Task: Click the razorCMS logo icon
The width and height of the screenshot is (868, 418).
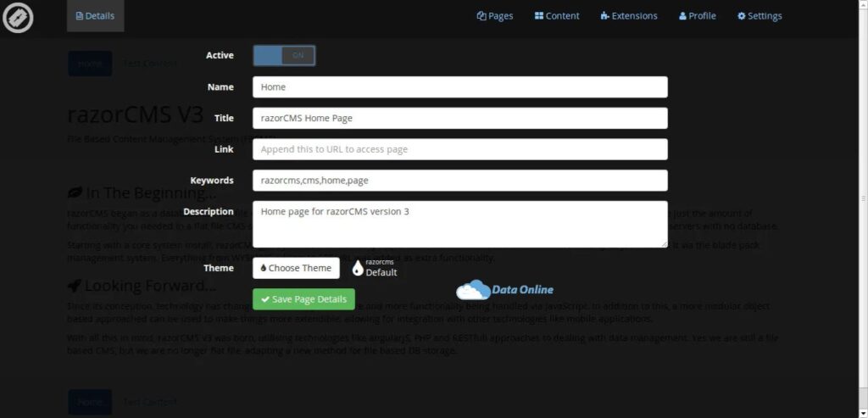Action: tap(18, 17)
